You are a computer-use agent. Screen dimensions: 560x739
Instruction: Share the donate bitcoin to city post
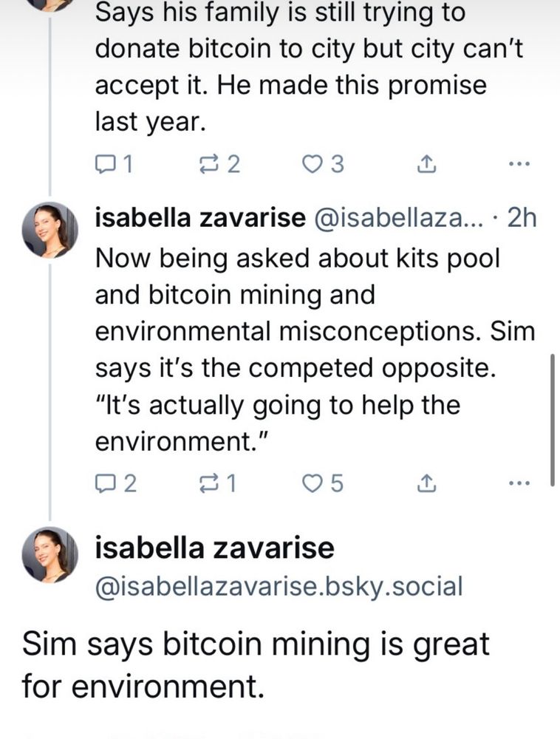425,165
